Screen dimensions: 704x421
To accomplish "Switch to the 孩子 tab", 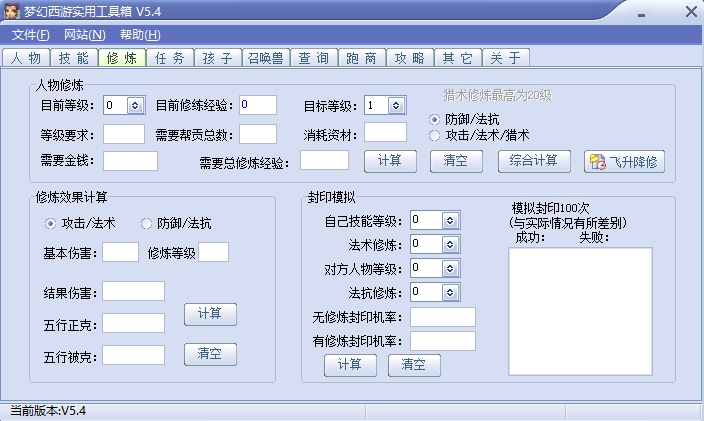I will [218, 58].
